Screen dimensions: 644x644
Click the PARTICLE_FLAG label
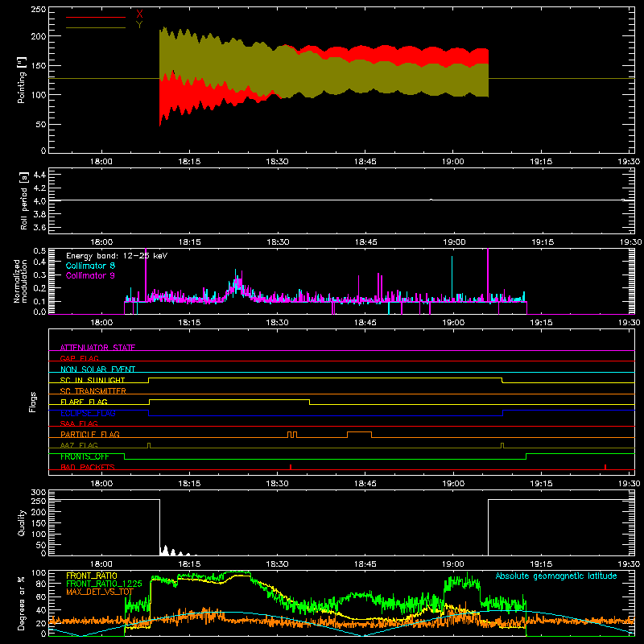coord(90,434)
